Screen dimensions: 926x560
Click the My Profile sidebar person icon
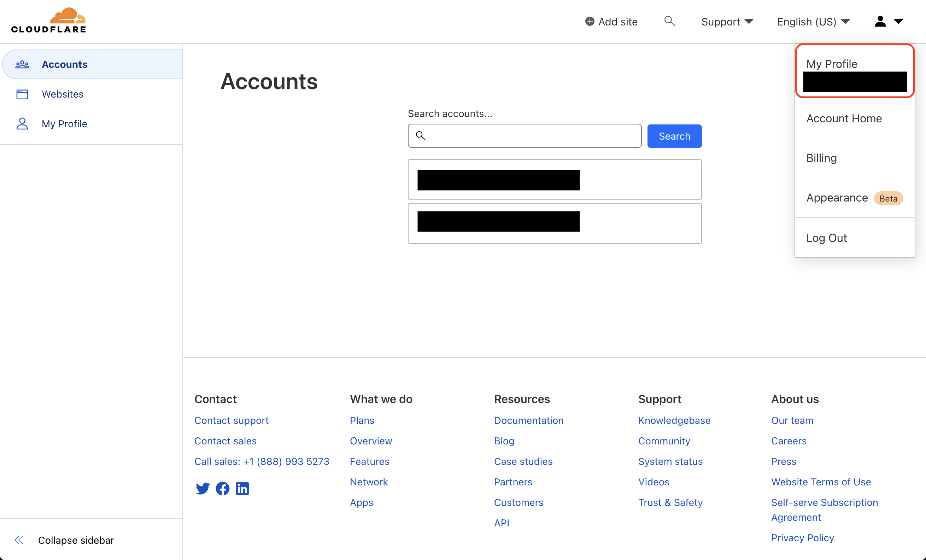[22, 124]
